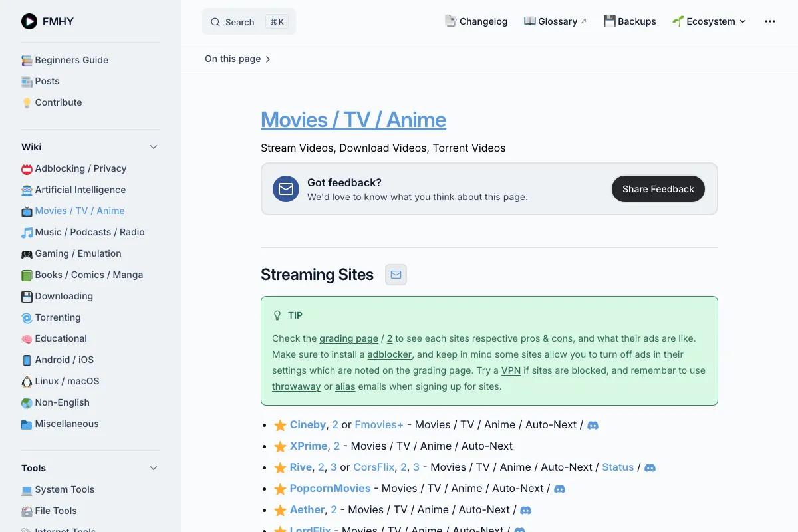The width and height of the screenshot is (798, 532).
Task: Open the Fmovies+ link
Action: coord(379,424)
